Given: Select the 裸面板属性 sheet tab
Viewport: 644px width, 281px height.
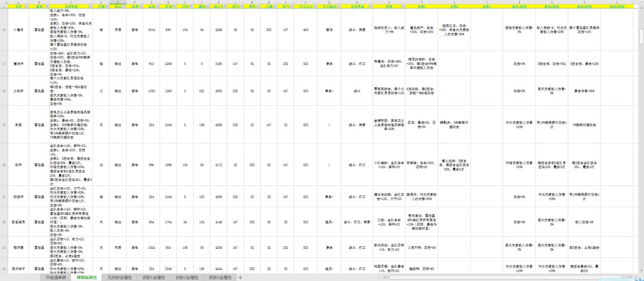Looking at the screenshot, I should [87, 278].
